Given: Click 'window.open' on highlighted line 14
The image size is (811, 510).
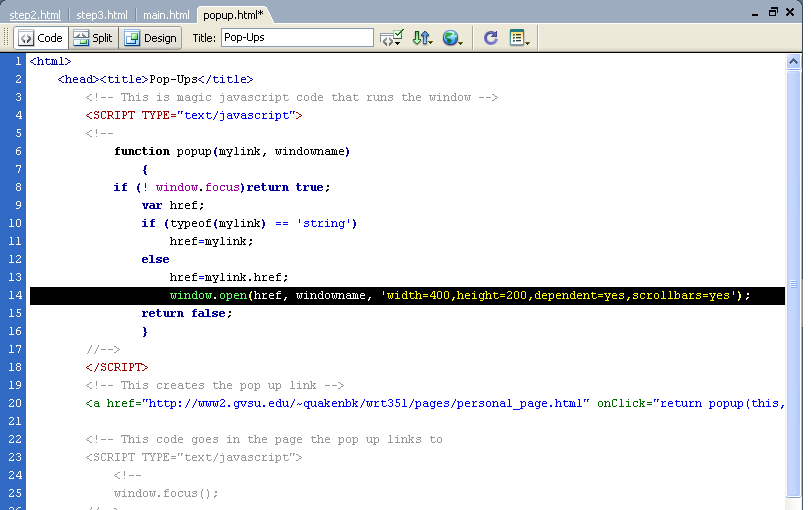Looking at the screenshot, I should 208,295.
